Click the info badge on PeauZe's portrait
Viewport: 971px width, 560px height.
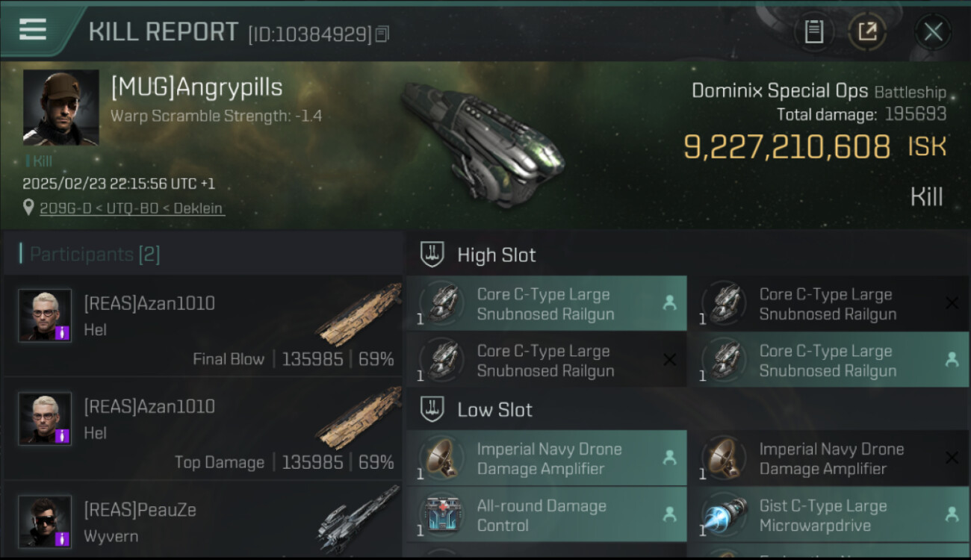(x=63, y=538)
